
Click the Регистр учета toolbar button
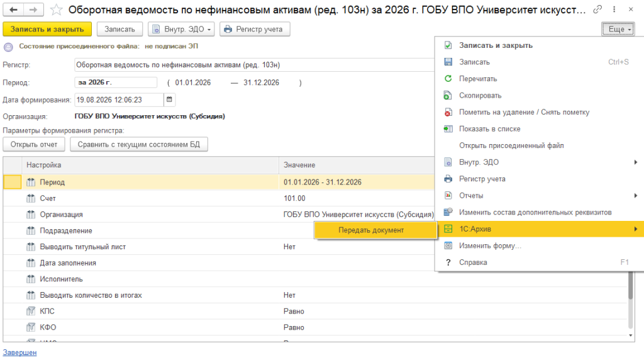click(255, 29)
